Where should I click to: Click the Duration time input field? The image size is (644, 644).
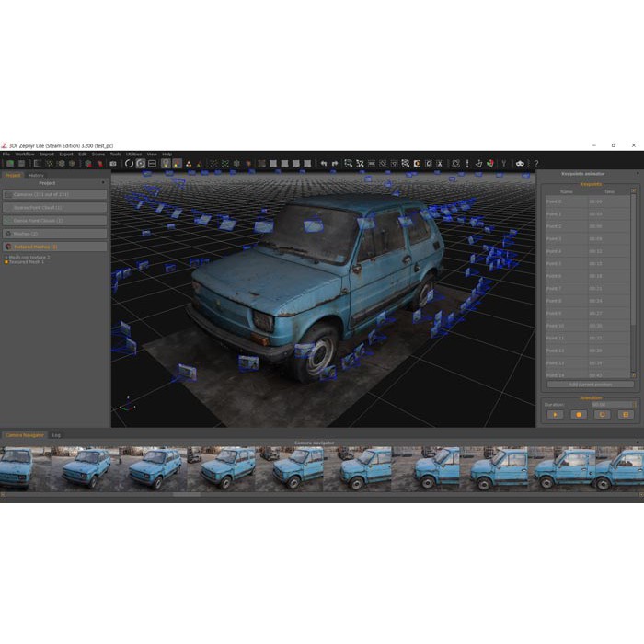coord(614,405)
